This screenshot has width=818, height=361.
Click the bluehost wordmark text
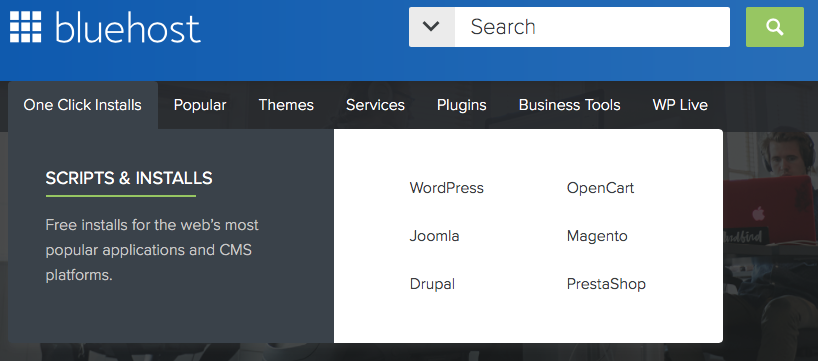128,28
